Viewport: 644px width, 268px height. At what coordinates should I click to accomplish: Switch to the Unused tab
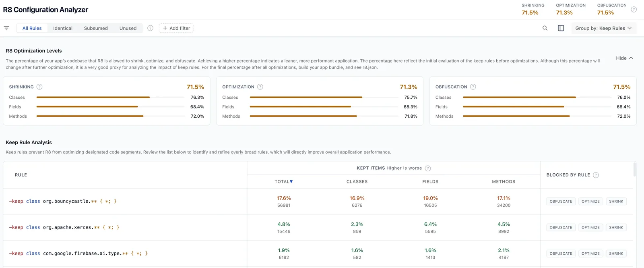coord(128,28)
